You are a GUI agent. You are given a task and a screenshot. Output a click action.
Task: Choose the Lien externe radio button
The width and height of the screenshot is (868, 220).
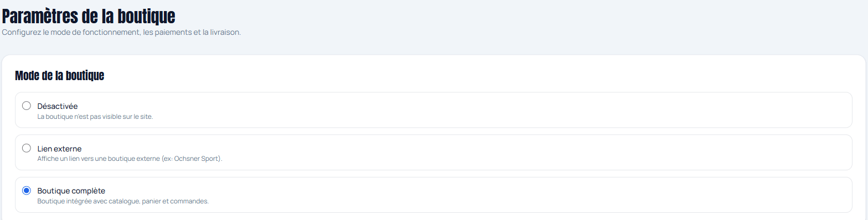point(26,148)
